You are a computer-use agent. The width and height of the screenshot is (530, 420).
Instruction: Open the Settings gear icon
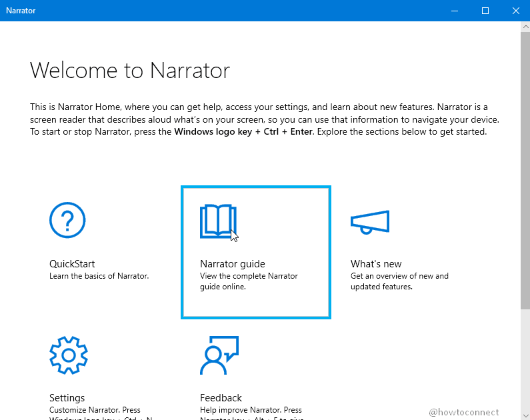point(69,355)
